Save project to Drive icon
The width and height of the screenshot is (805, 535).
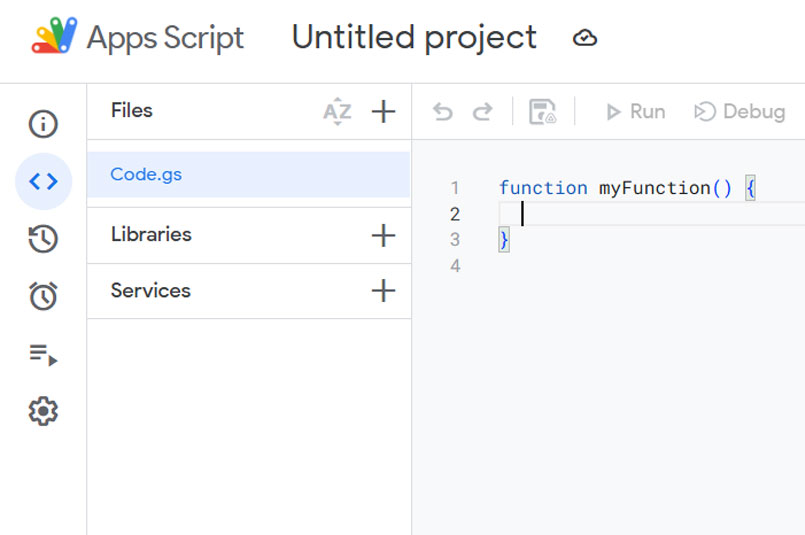coord(543,111)
